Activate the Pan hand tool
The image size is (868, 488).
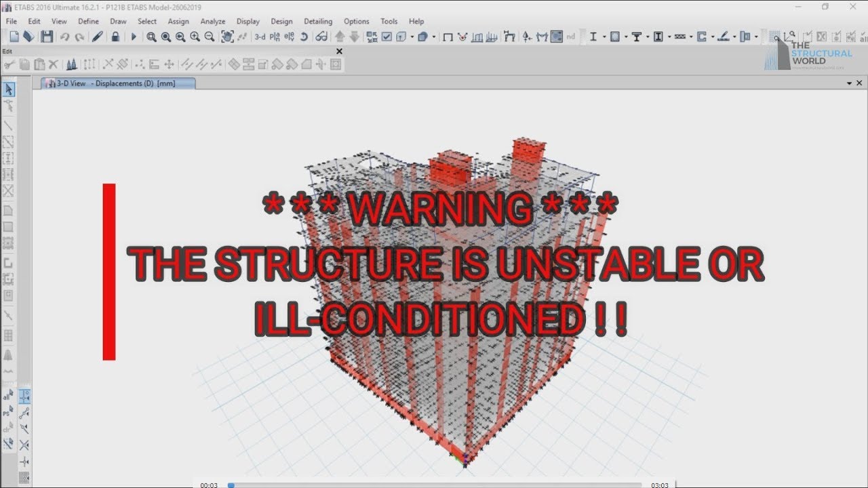(228, 37)
